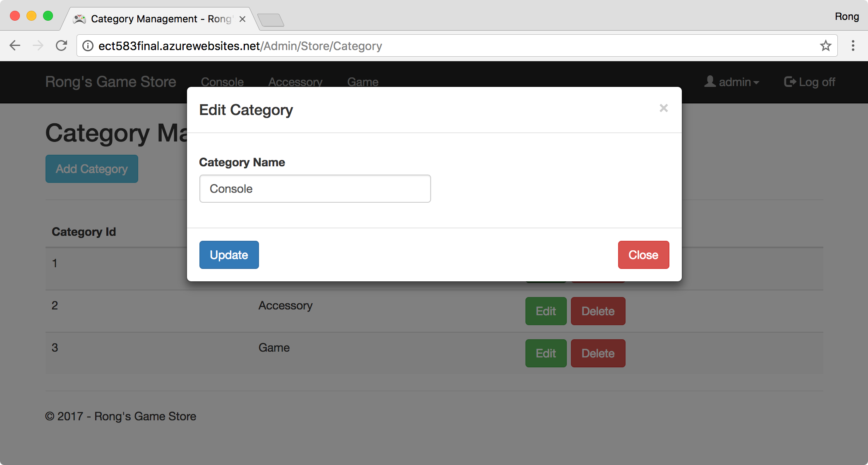Click the Rong's Game Store brand link
Viewport: 868px width, 465px height.
[x=111, y=82]
